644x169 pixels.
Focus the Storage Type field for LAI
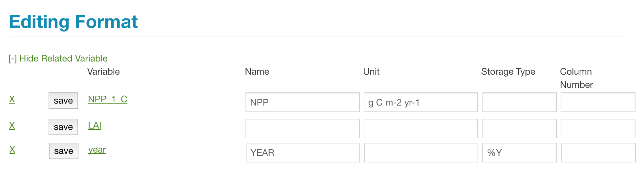coord(519,129)
